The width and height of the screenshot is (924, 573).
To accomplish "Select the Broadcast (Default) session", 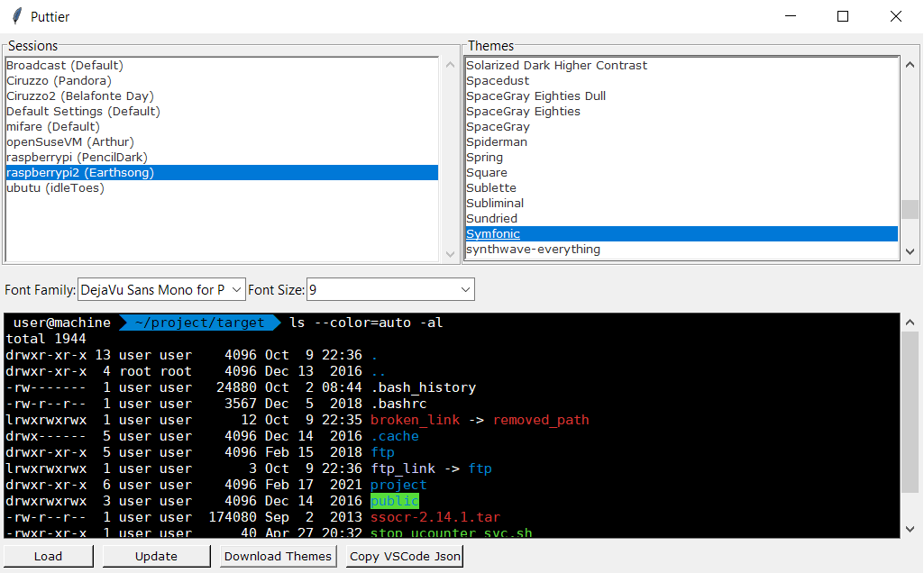I will (222, 66).
